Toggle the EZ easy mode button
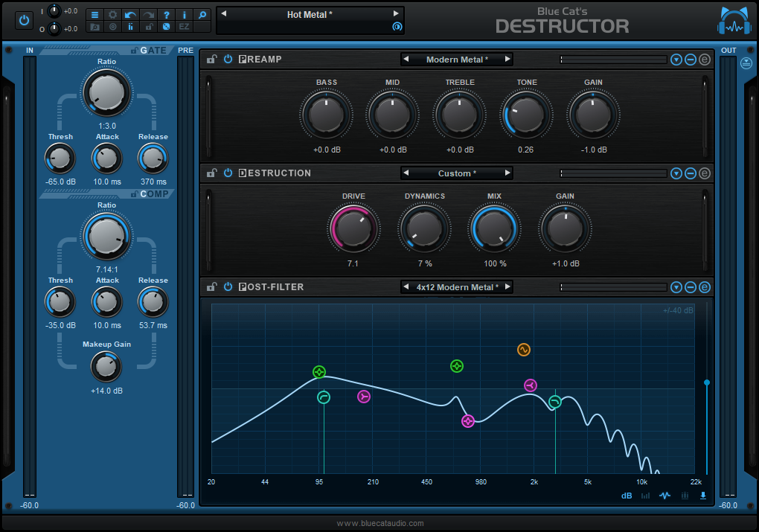The image size is (759, 532). tap(184, 27)
